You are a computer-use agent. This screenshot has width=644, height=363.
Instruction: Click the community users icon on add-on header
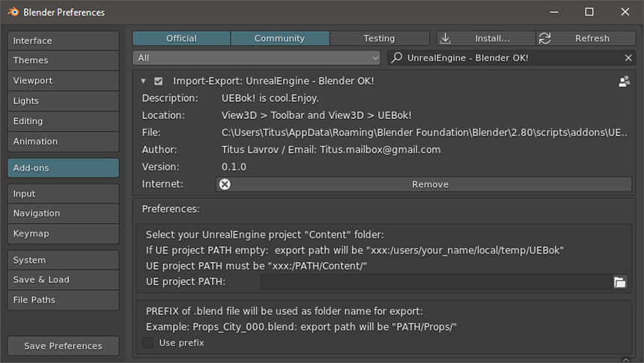coord(624,82)
